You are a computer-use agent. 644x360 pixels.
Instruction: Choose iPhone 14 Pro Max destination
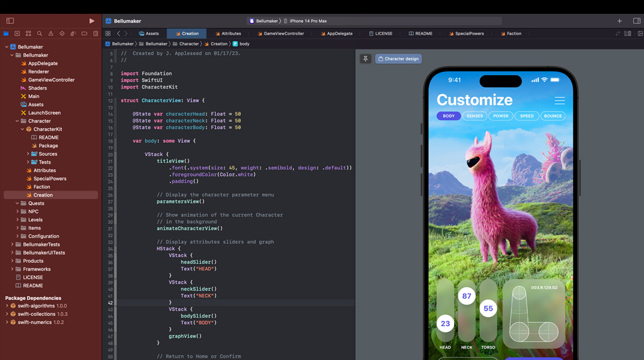[x=305, y=21]
